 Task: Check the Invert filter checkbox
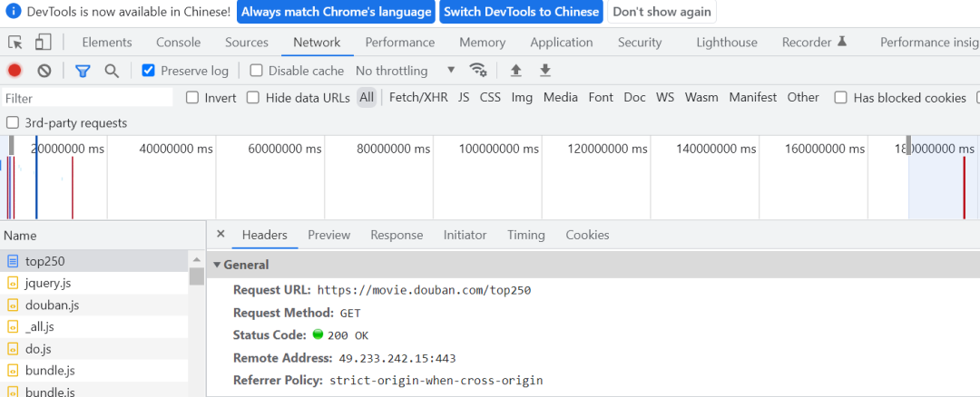(x=192, y=97)
